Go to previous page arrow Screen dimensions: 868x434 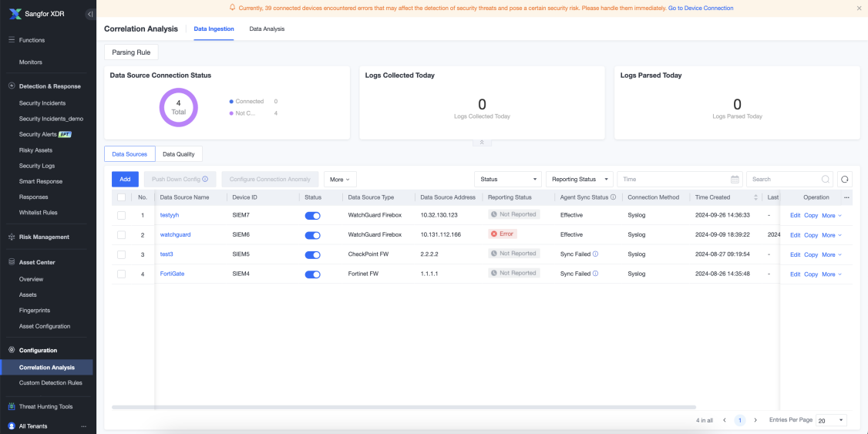tap(724, 421)
